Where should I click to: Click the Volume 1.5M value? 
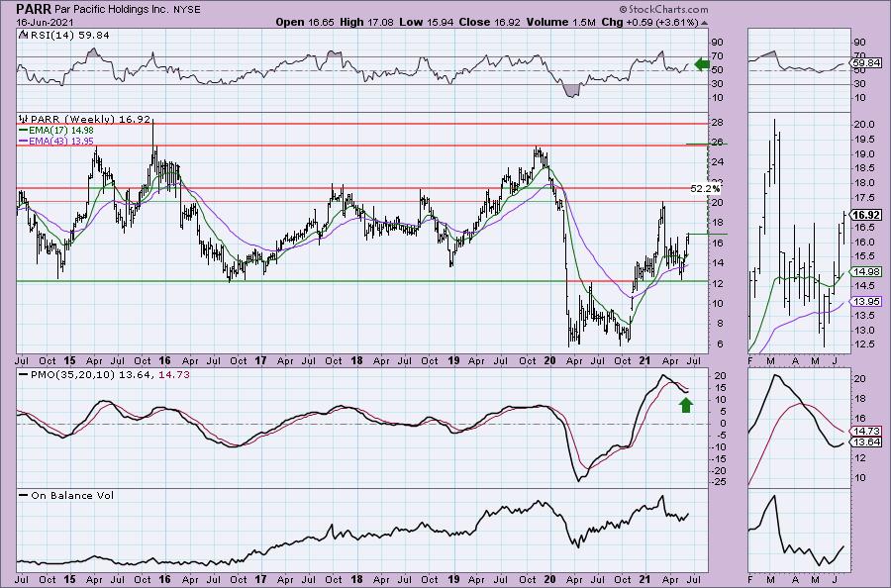tap(561, 22)
